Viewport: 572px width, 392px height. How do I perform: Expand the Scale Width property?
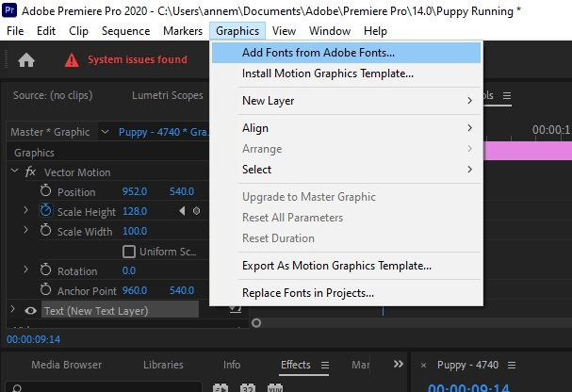(x=25, y=230)
